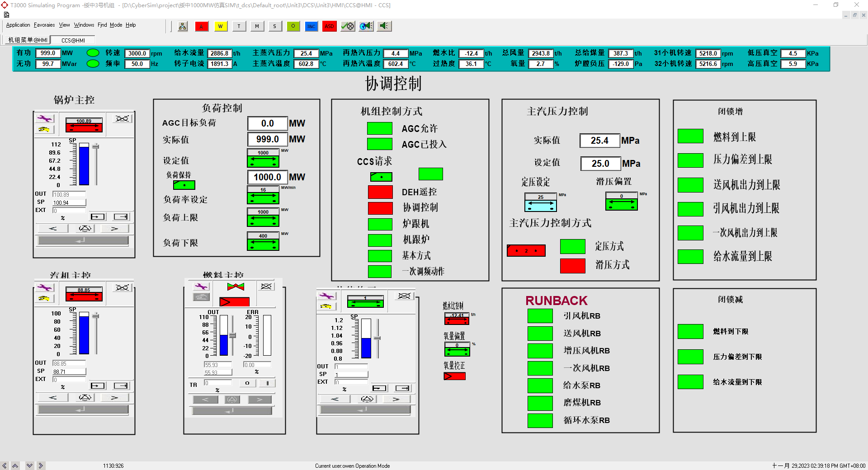The height and width of the screenshot is (470, 868).
Task: Click the SP input field showing 100.94
Action: point(69,202)
